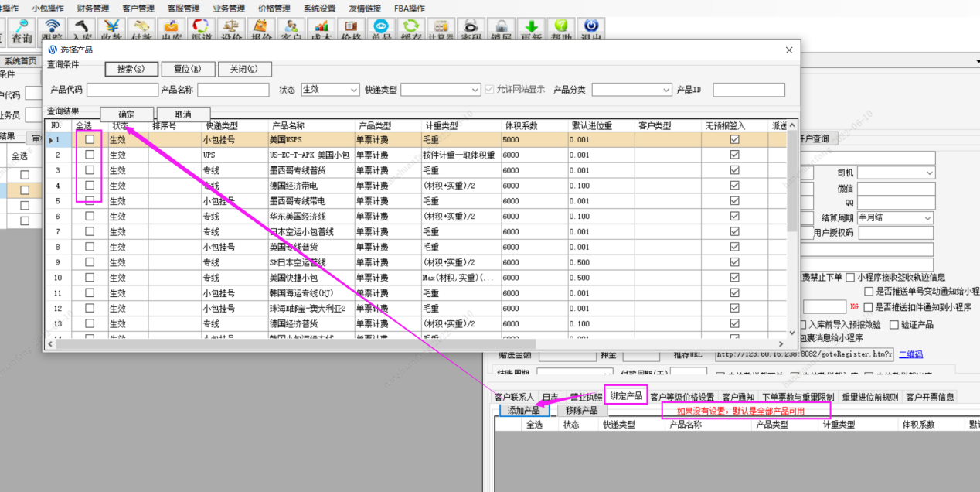
Task: Click the 关闭(C) button in dialog
Action: [244, 69]
